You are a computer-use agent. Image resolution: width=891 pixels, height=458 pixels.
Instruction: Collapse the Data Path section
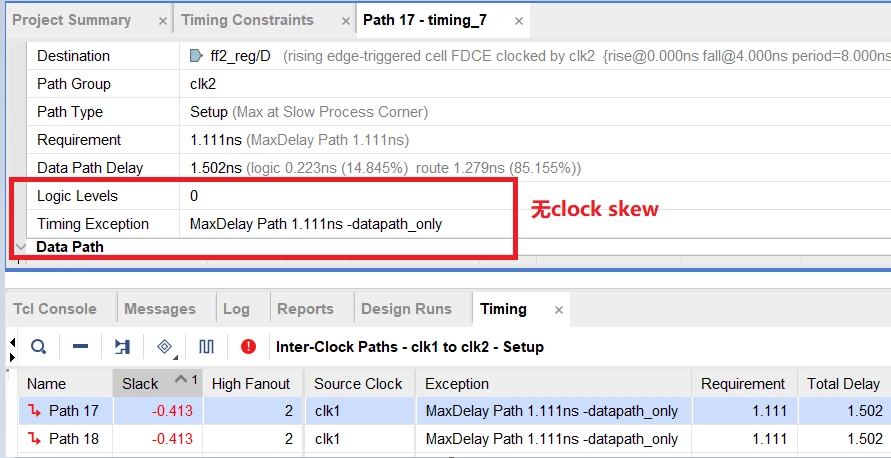pos(21,246)
